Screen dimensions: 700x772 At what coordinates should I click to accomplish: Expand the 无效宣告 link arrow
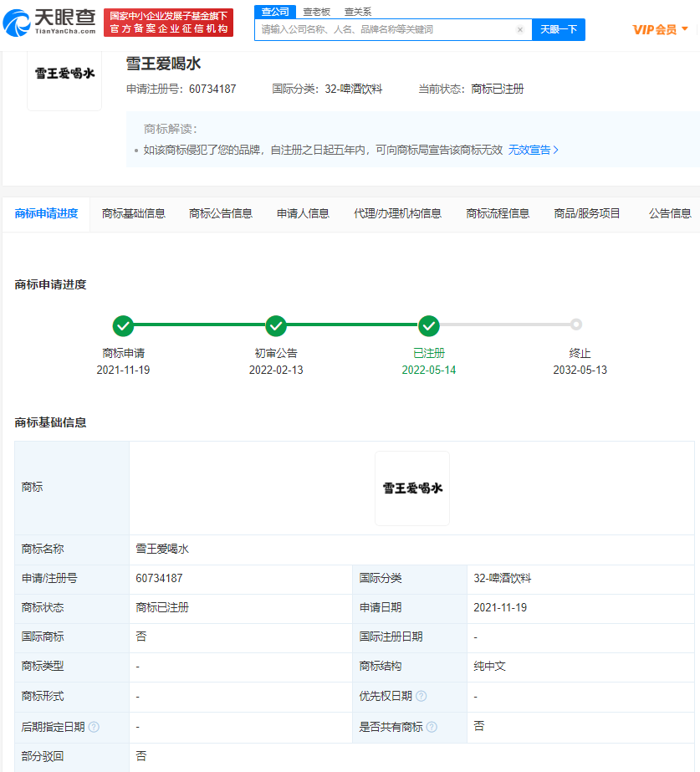point(555,151)
